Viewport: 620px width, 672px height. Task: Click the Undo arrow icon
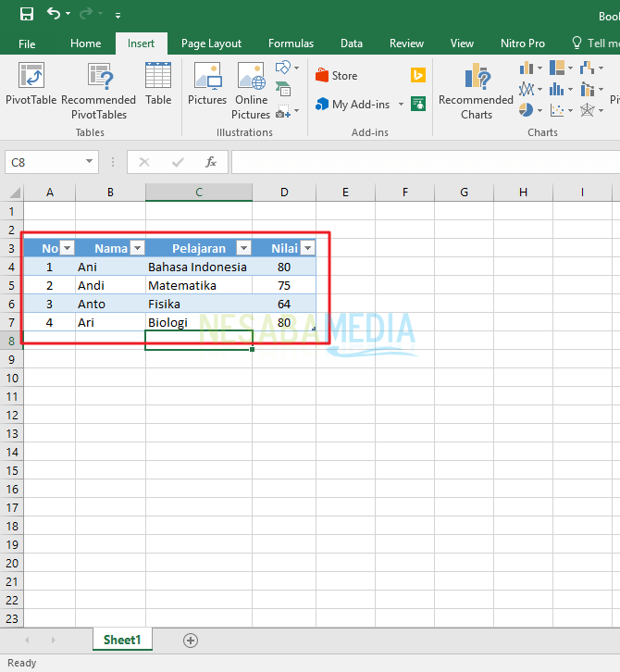[54, 14]
